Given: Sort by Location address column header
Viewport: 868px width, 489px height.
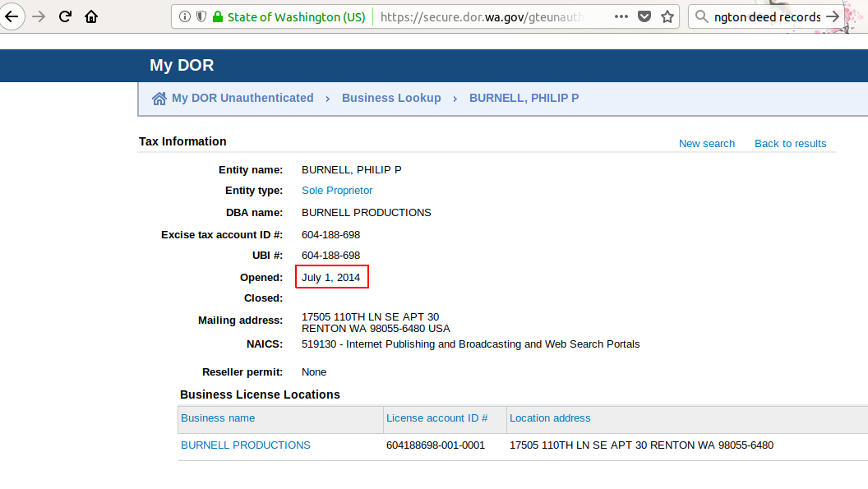Looking at the screenshot, I should [x=550, y=418].
